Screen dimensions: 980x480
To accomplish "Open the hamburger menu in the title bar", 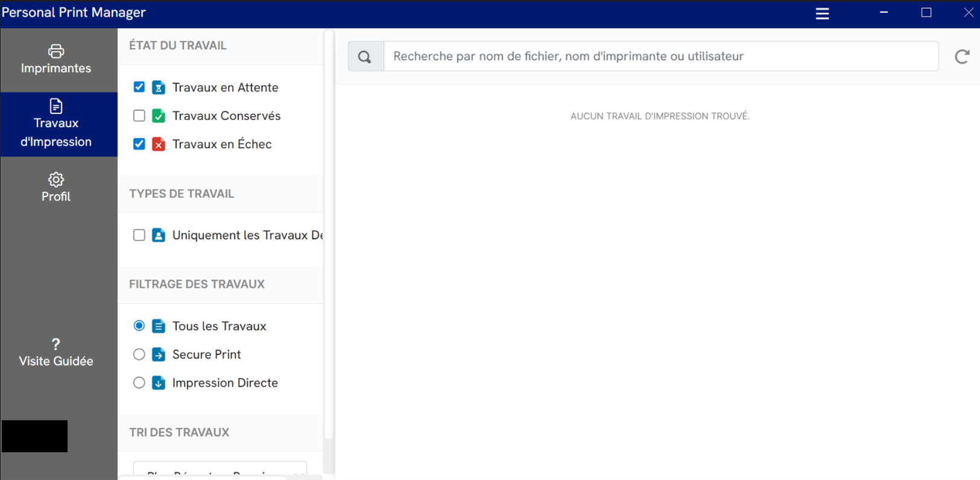I will 822,13.
